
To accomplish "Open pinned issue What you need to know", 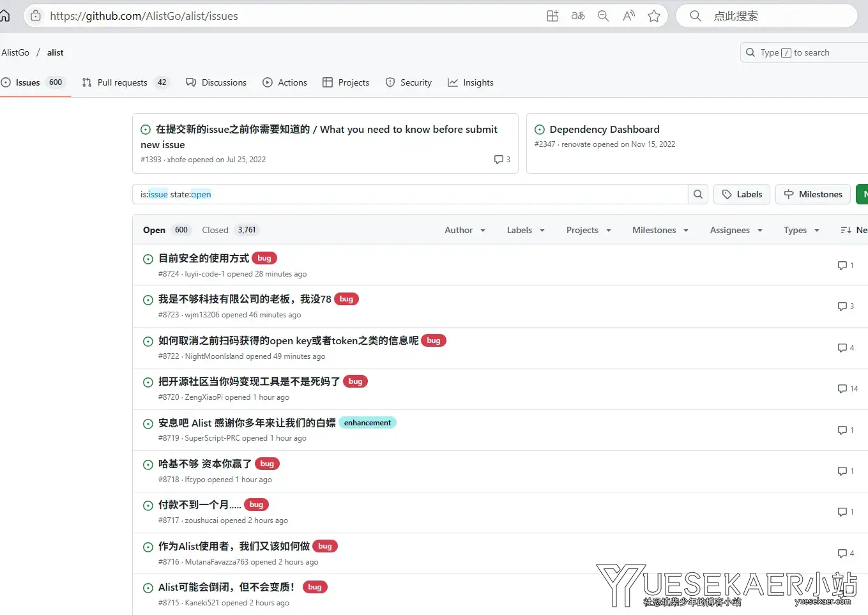I will 319,137.
